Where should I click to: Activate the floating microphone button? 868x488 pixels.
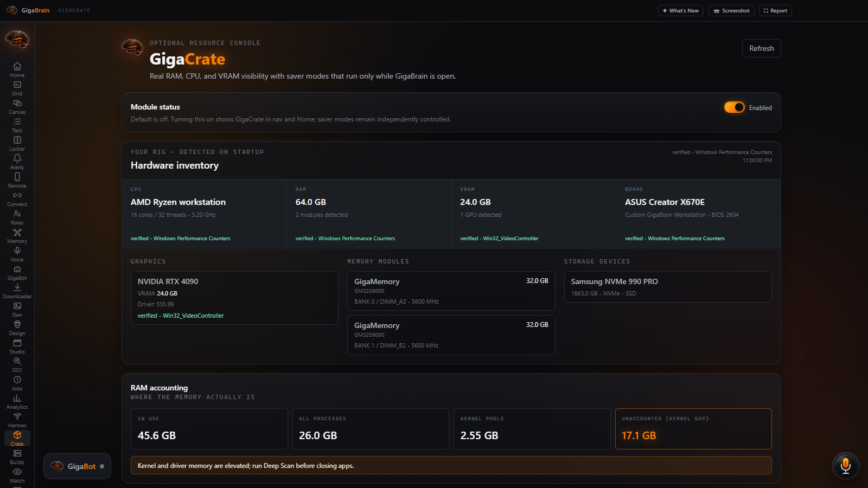845,466
